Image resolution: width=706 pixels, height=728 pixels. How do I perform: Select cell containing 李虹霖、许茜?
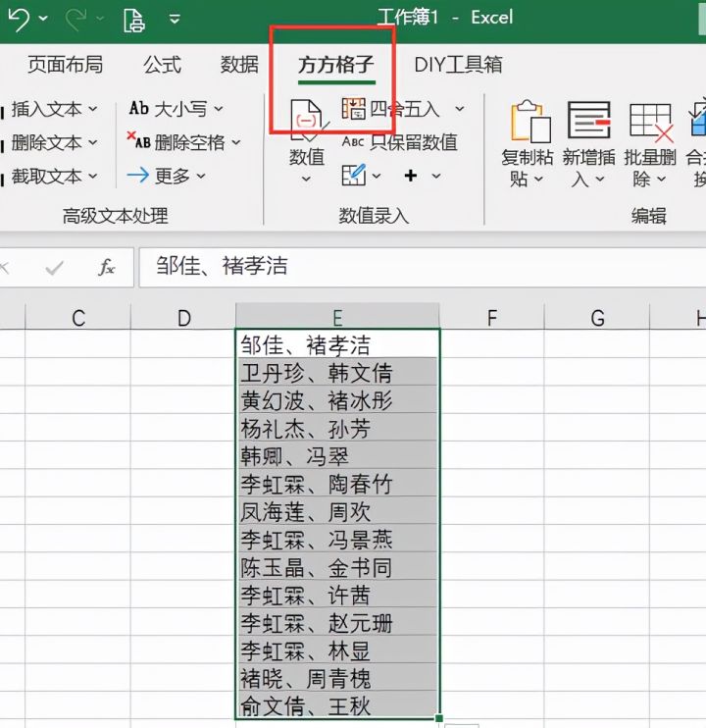coord(337,595)
